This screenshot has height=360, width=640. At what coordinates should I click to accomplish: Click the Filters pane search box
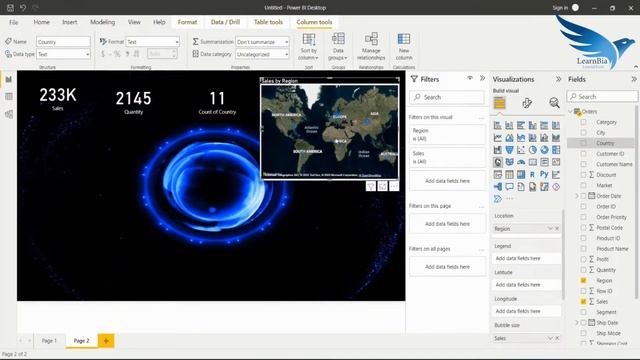pos(447,97)
